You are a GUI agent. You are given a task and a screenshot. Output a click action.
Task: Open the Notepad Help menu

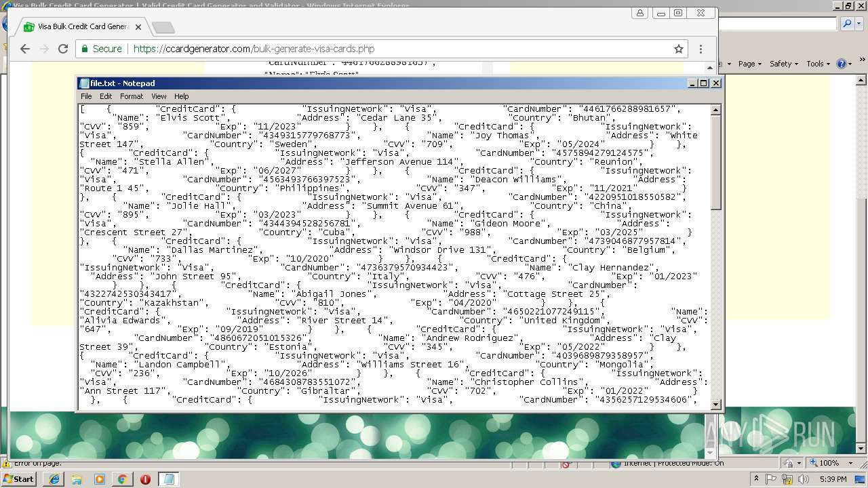tap(182, 96)
